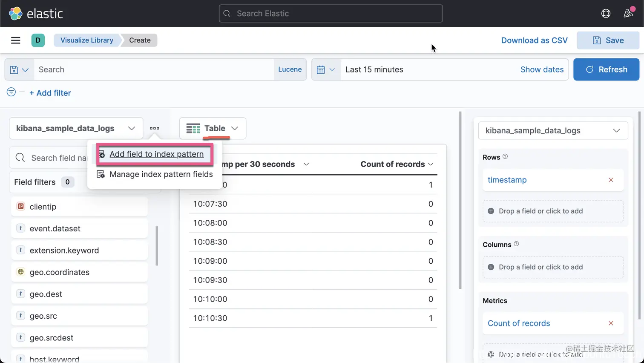Open the help lifebuoy icon
644x363 pixels.
[x=606, y=14]
